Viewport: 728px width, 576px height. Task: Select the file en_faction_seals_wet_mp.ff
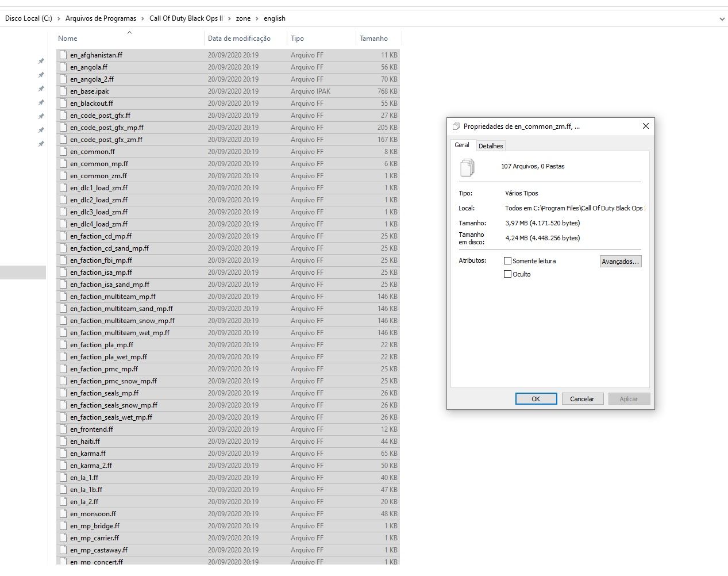[228, 417]
